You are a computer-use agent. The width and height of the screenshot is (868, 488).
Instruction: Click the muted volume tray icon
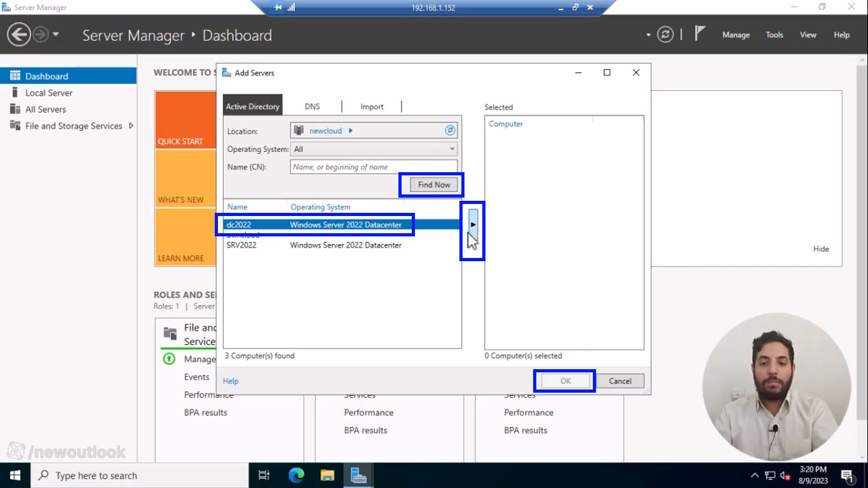coord(785,475)
